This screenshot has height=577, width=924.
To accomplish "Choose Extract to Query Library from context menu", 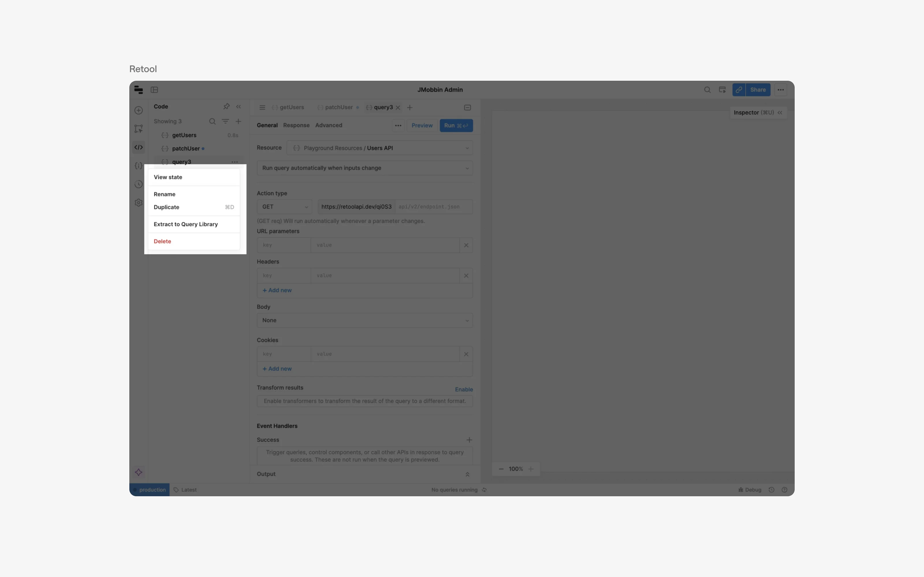I will [186, 224].
